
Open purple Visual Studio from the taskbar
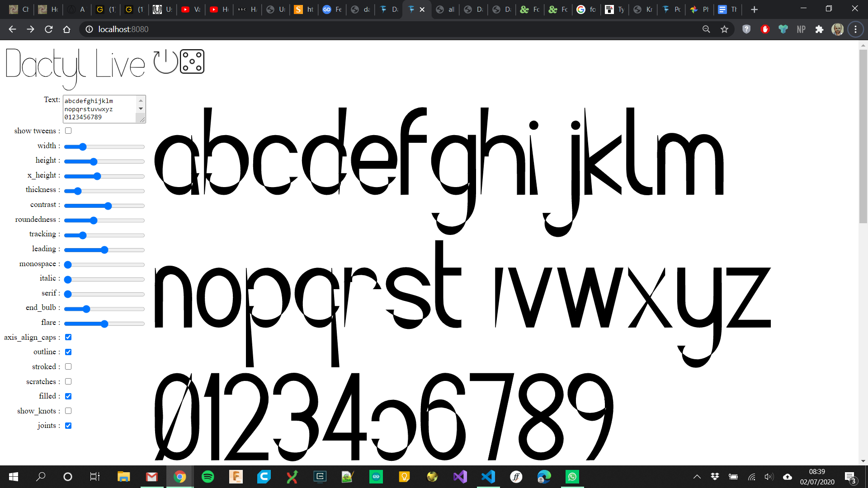pos(460,477)
